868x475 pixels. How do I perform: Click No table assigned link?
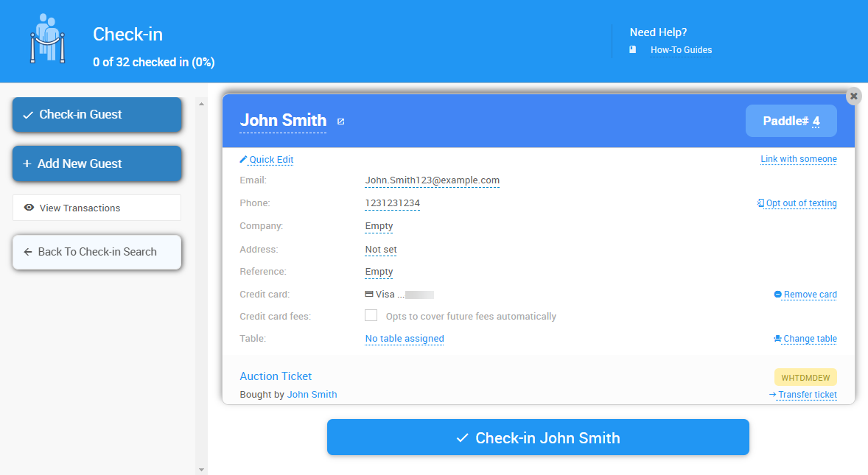pos(405,339)
